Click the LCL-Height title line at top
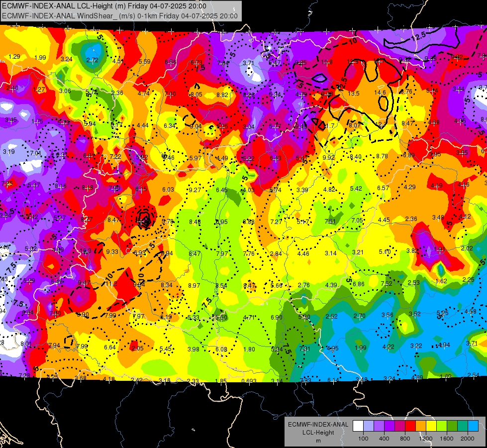Image resolution: width=487 pixels, height=448 pixels. 104,6
